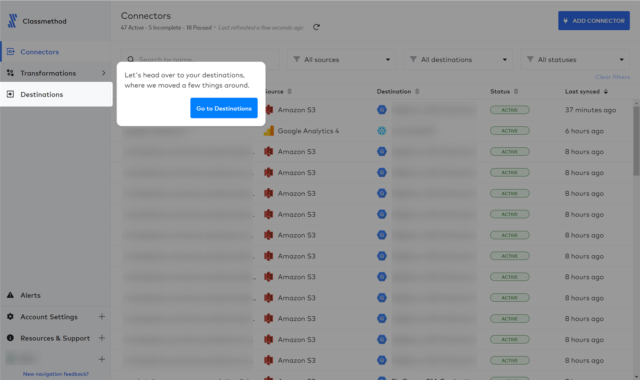Click filter icon in All destinations dropdown
This screenshot has height=380, width=640.
pos(413,59)
